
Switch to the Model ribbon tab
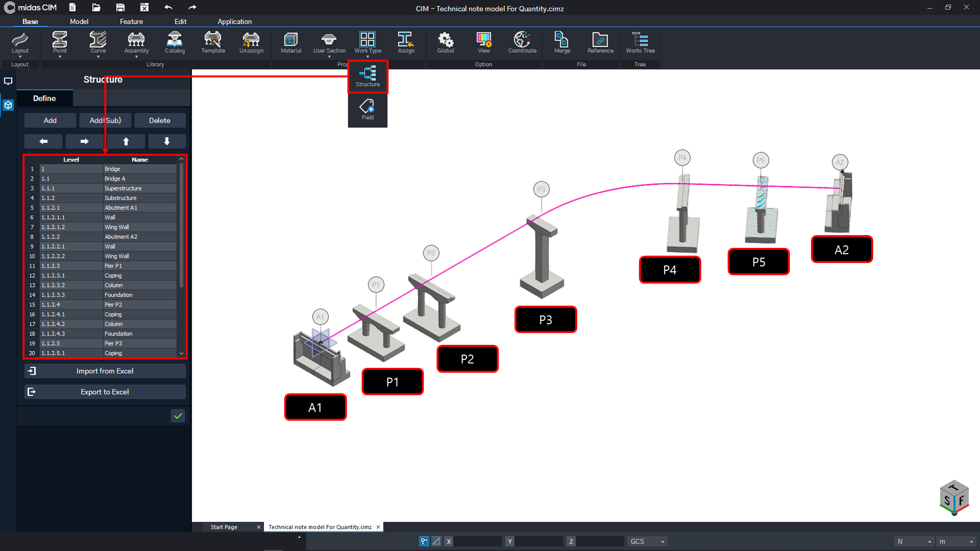click(x=79, y=22)
